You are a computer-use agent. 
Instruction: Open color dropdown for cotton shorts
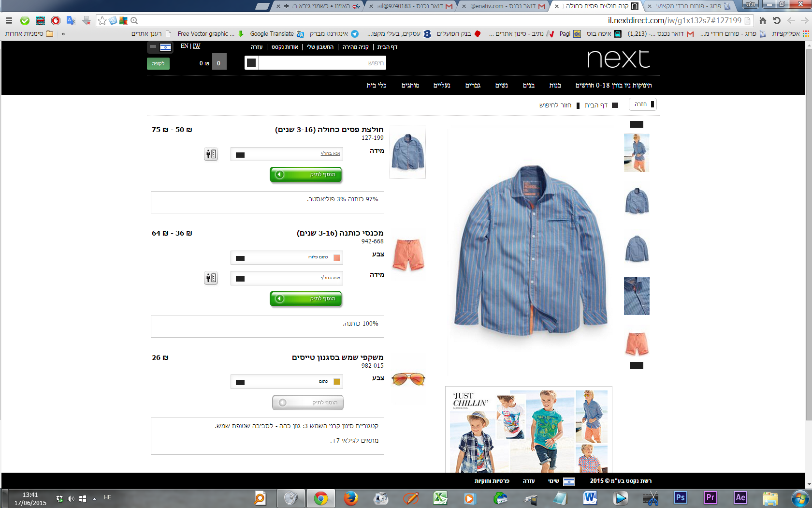click(x=287, y=258)
